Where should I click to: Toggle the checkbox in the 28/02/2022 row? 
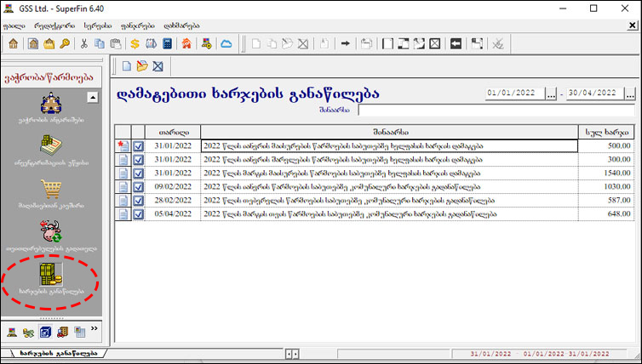[139, 201]
